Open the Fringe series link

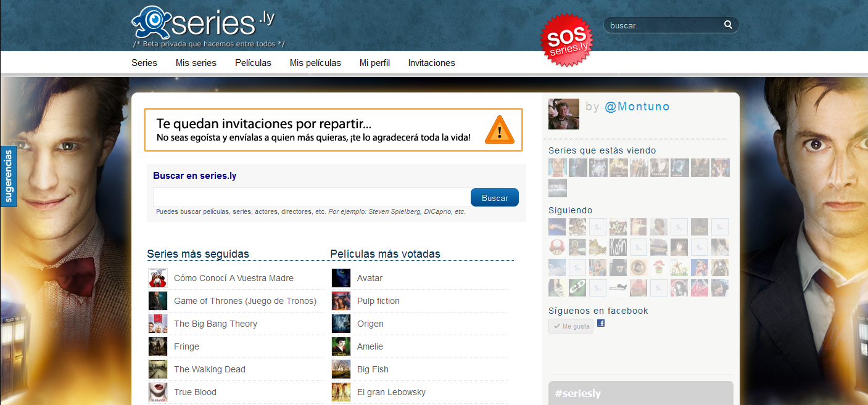coord(187,346)
